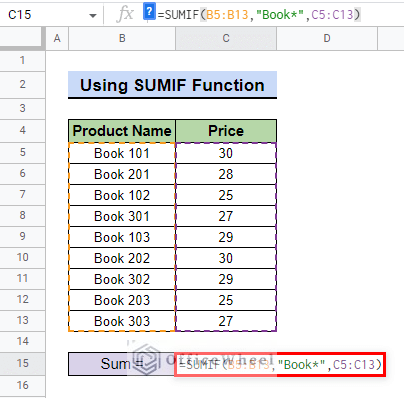
Task: Click the 'Product Name' header cell
Action: point(122,131)
